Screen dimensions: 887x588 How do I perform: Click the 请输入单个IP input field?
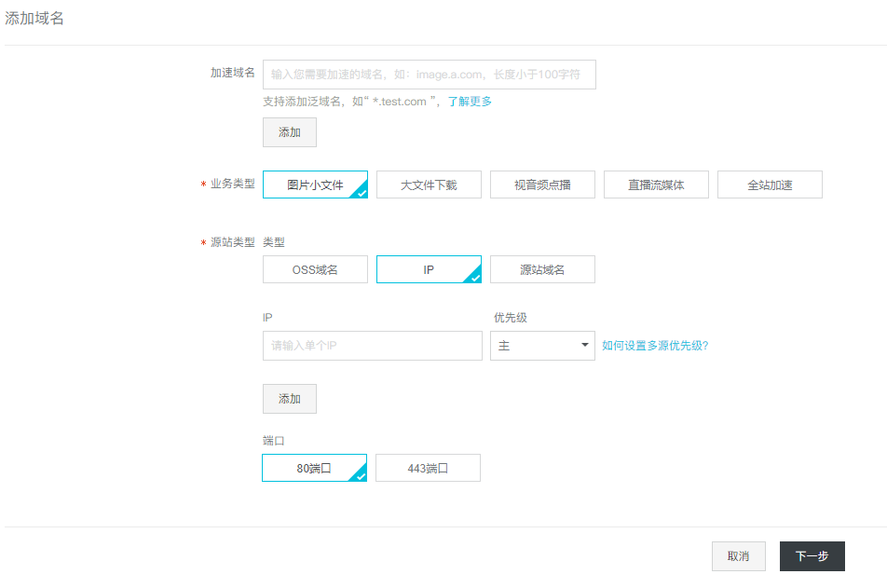tap(372, 346)
